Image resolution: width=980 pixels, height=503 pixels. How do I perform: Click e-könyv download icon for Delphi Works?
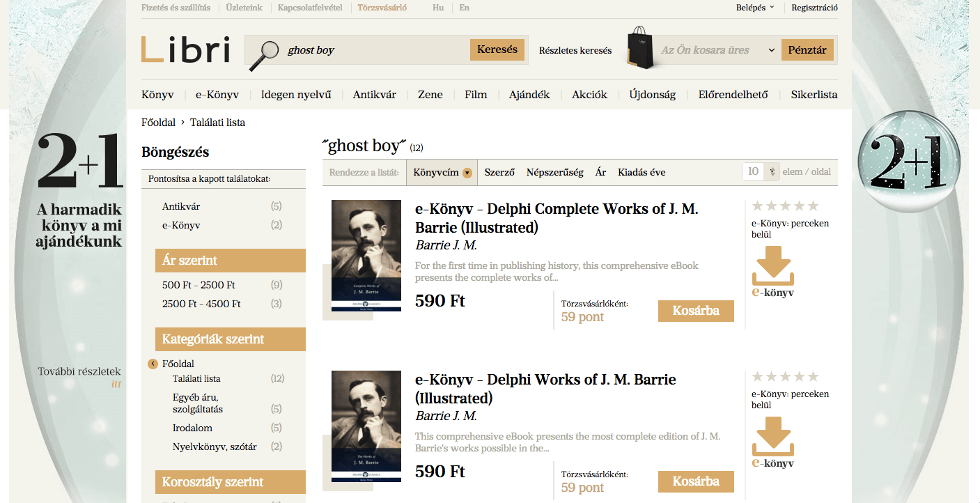click(773, 443)
